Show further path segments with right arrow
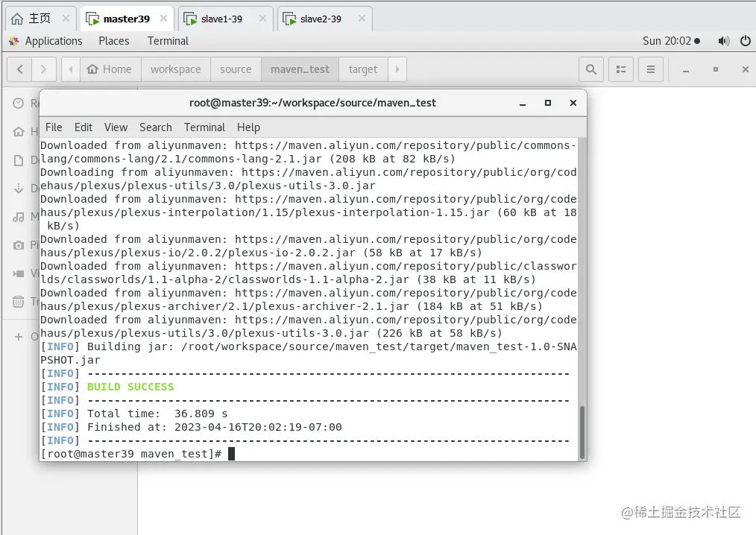 397,69
